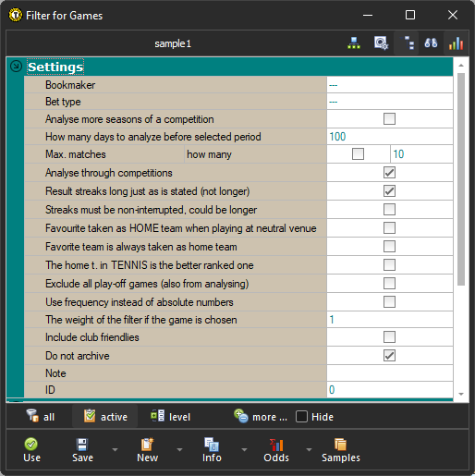
Task: Edit the filter weight value 1
Action: [x=390, y=320]
